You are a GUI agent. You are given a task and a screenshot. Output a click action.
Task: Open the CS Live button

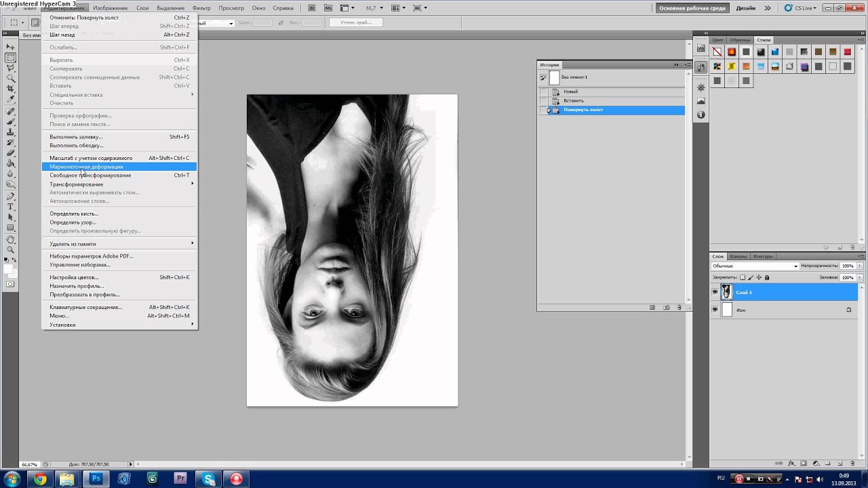pos(801,8)
